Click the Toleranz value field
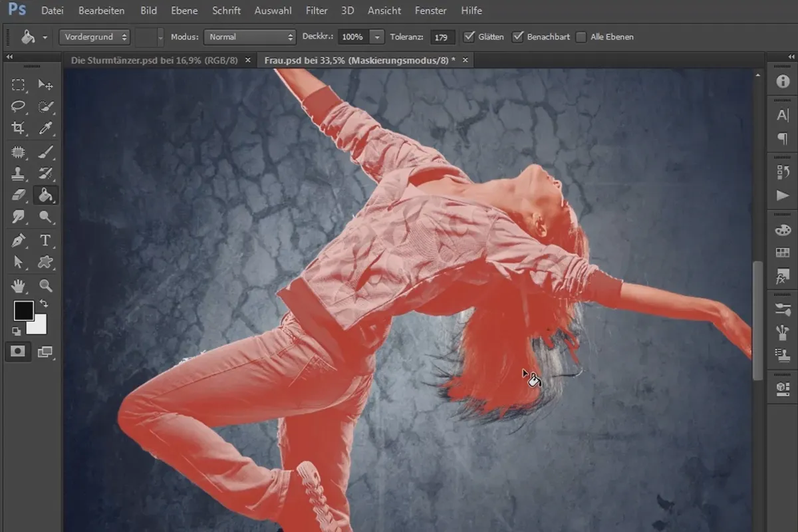 442,37
